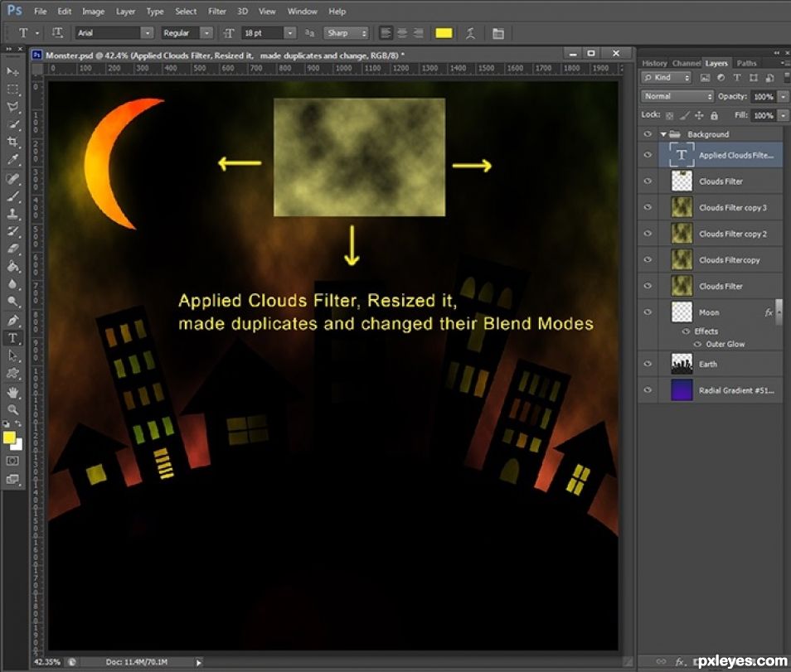
Task: Select the Healing Brush tool
Action: click(x=12, y=179)
